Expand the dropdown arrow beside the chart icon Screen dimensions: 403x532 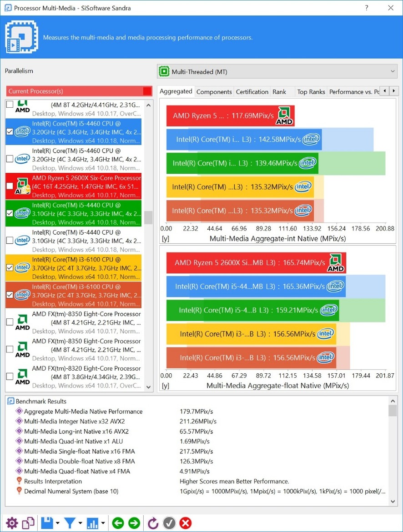tap(102, 523)
